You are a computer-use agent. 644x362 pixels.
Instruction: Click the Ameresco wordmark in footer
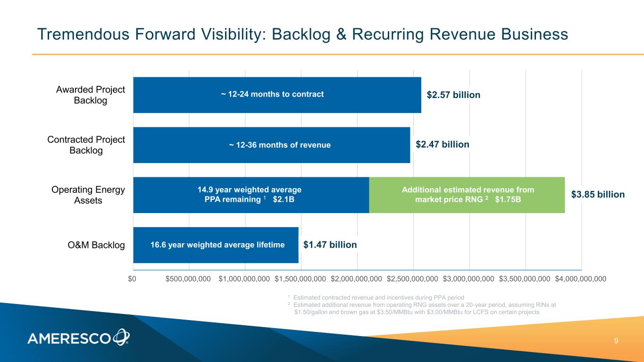pos(69,338)
